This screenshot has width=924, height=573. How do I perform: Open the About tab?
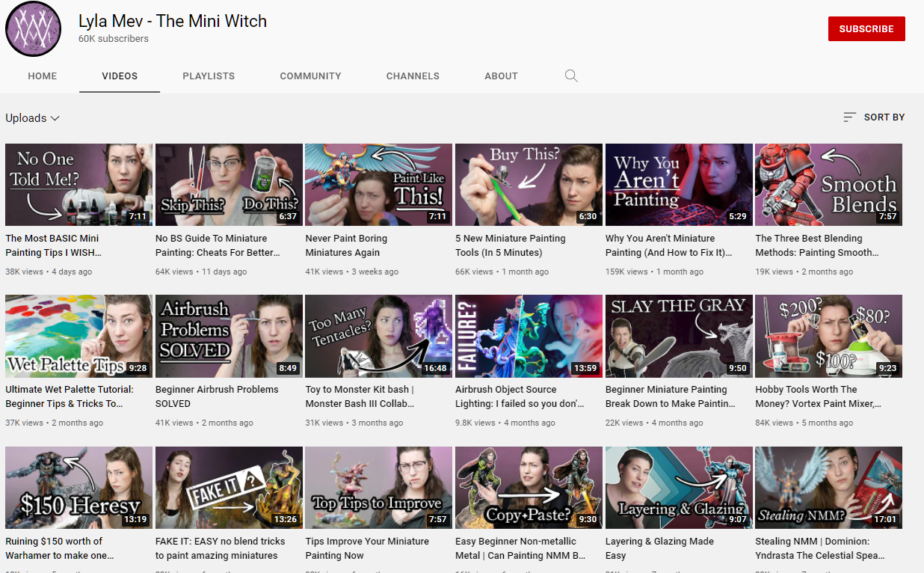click(x=501, y=76)
